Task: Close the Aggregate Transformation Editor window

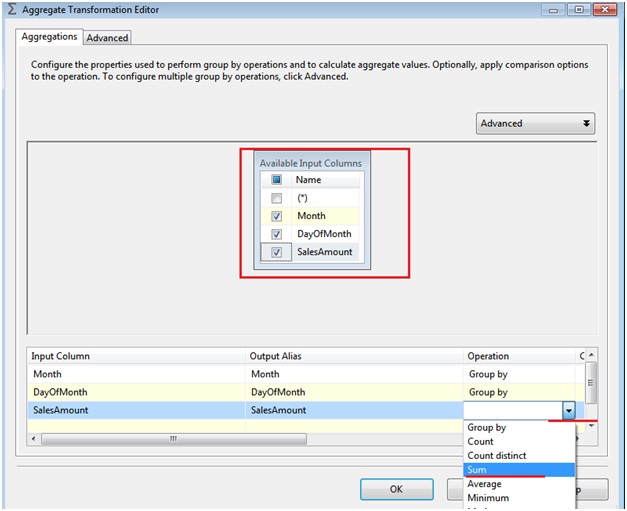Action: 605,10
